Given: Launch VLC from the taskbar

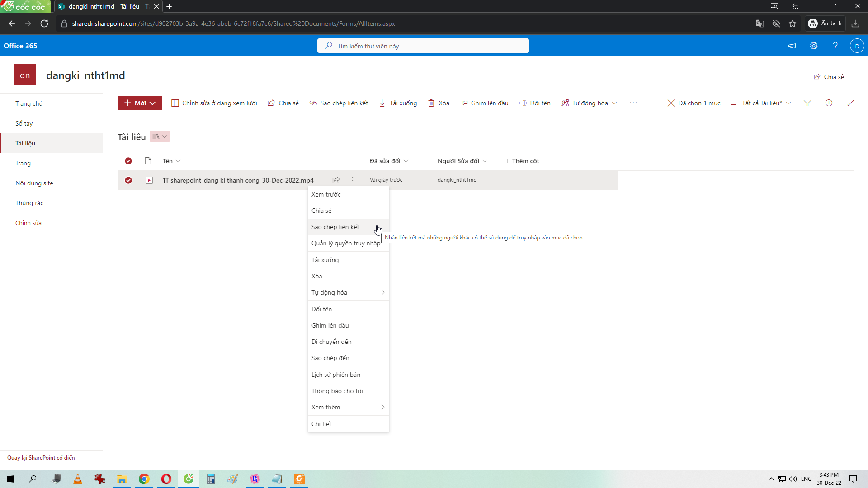Looking at the screenshot, I should click(78, 479).
